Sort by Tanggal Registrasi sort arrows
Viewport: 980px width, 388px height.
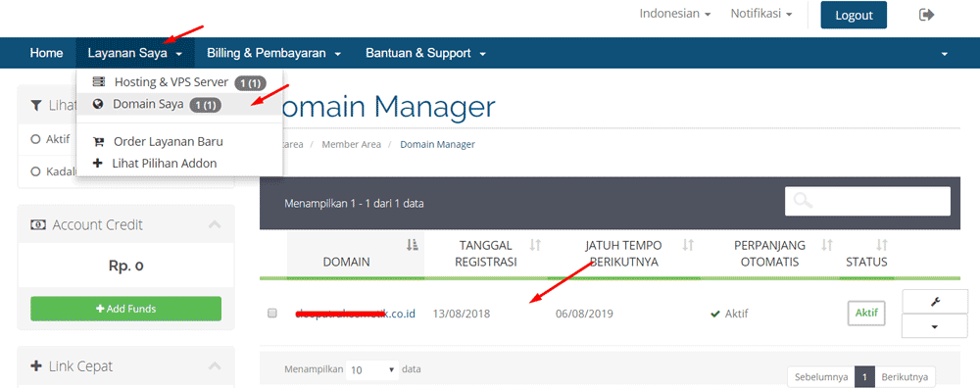tap(535, 246)
